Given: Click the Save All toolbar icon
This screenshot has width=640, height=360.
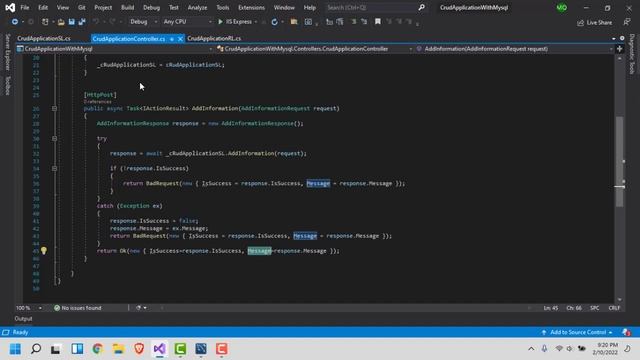Looking at the screenshot, I should (x=82, y=22).
